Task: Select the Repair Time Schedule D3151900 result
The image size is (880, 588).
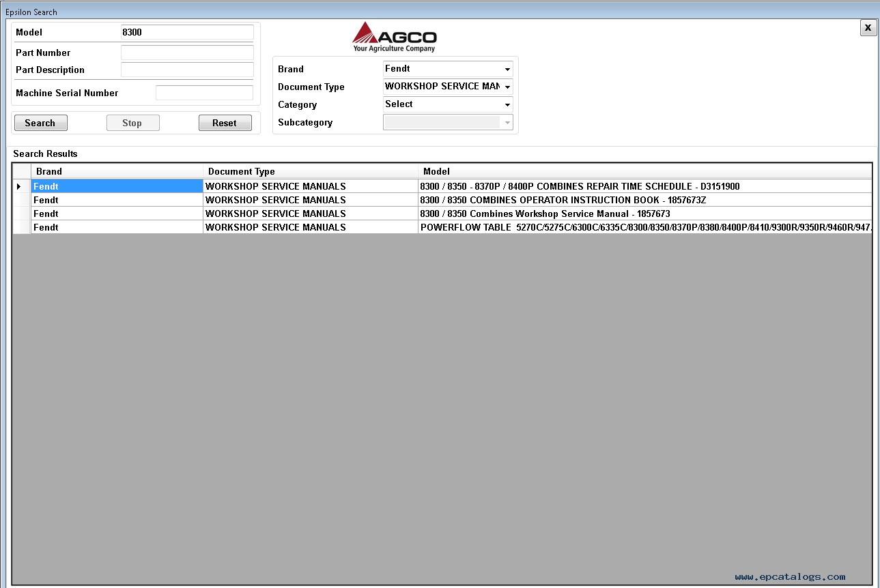Action: pyautogui.click(x=580, y=186)
